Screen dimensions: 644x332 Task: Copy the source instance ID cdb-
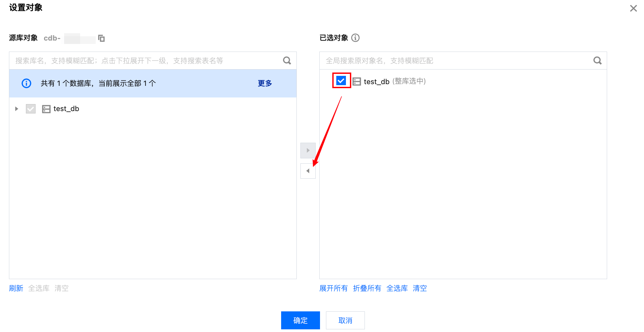click(x=101, y=38)
